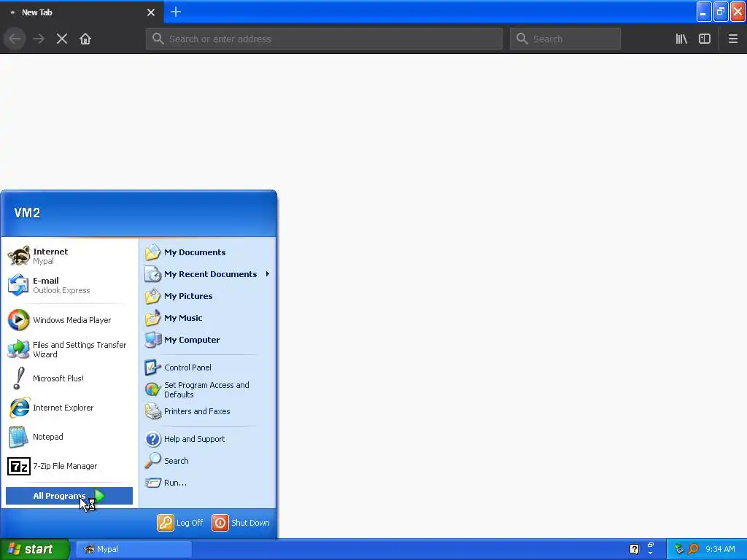
Task: Open My Pictures folder
Action: point(208,296)
